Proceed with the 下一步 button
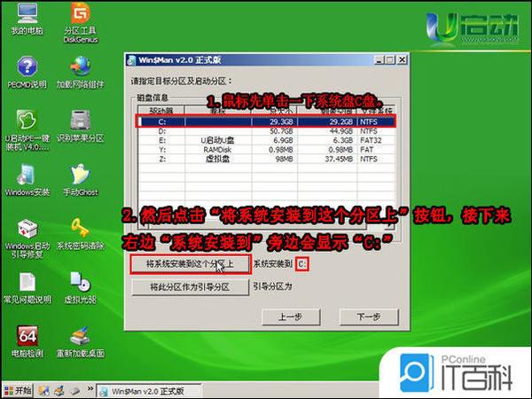The image size is (532, 399). (369, 317)
